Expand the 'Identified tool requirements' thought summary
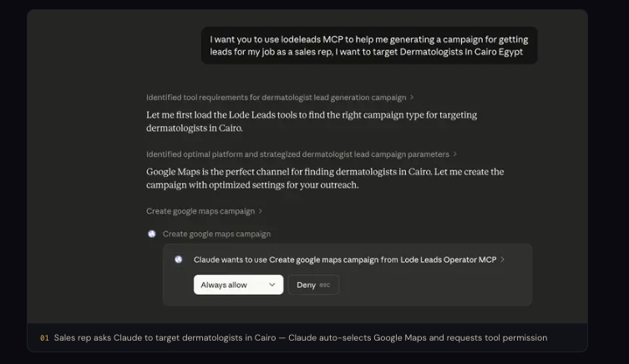Image resolution: width=629 pixels, height=364 pixels. pos(276,98)
